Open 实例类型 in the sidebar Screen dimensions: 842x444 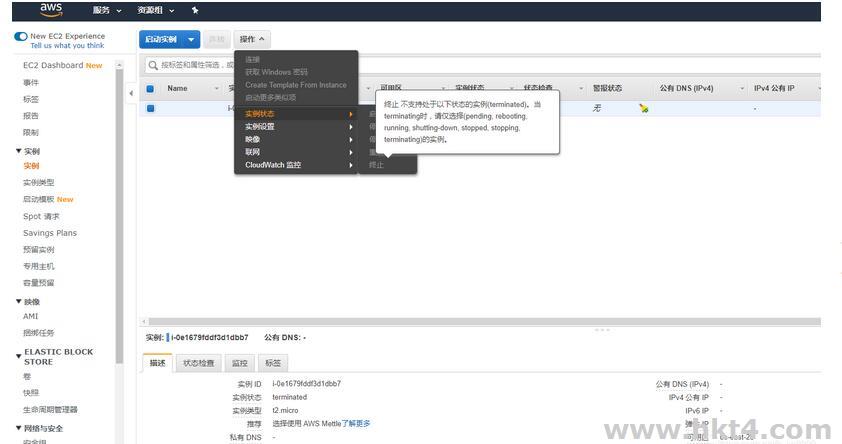[39, 183]
